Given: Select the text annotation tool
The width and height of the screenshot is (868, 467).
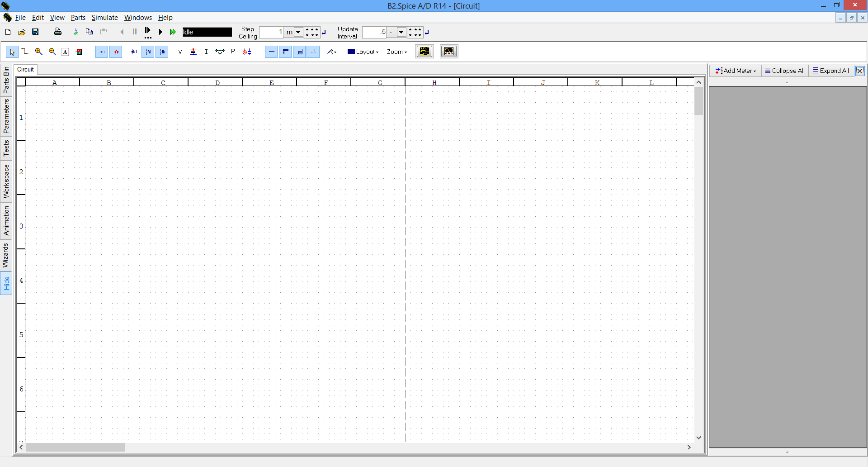Looking at the screenshot, I should point(66,52).
